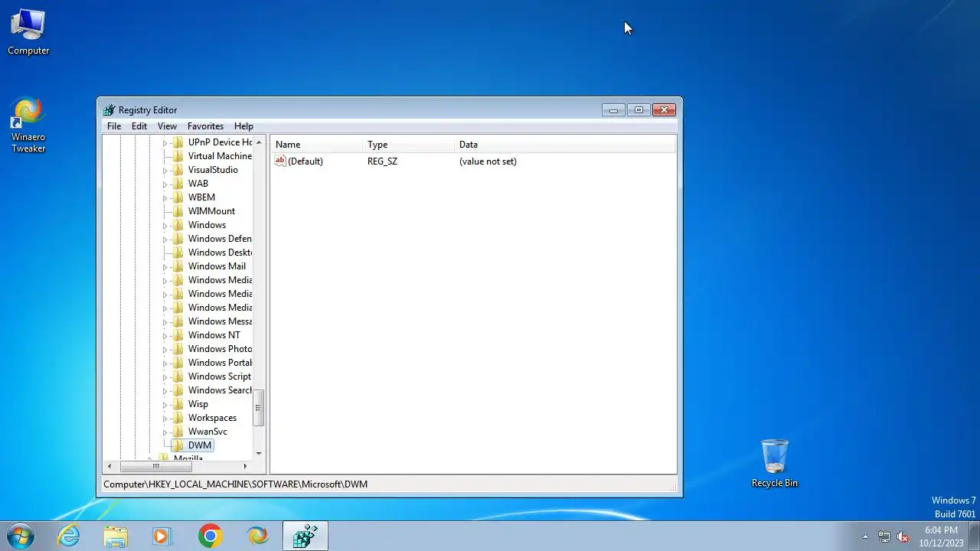This screenshot has width=980, height=551.
Task: Select the DWM key label
Action: [200, 445]
